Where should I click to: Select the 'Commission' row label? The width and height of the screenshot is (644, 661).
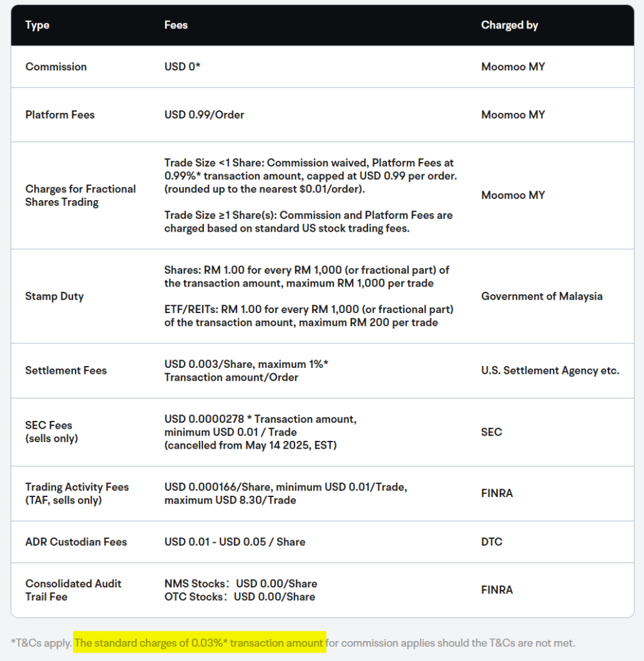56,66
